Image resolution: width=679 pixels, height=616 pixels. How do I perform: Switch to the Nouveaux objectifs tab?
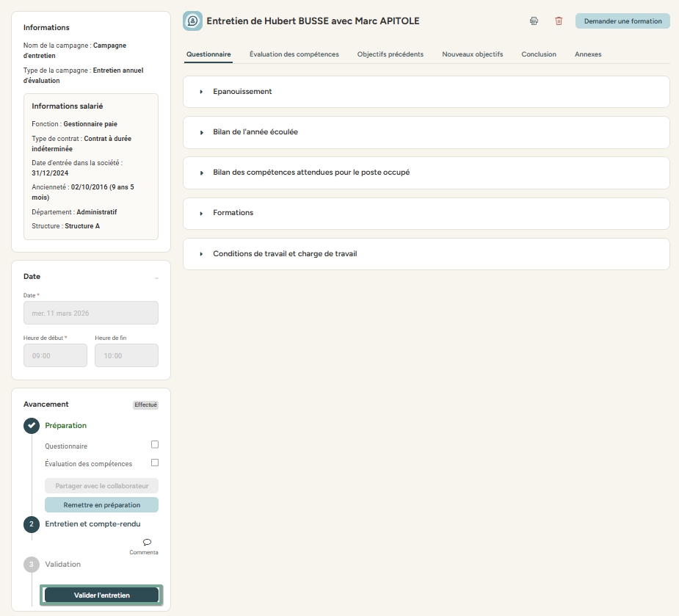[x=472, y=54]
